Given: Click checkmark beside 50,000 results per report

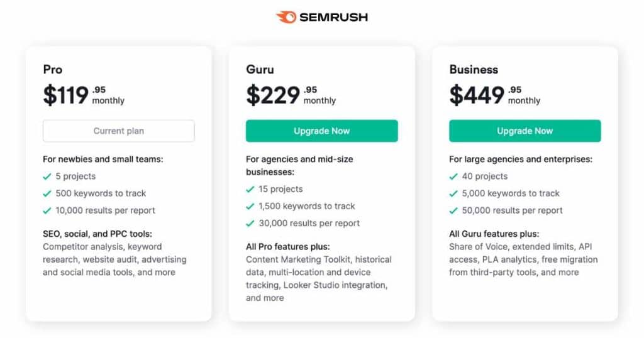Looking at the screenshot, I should pyautogui.click(x=453, y=211).
